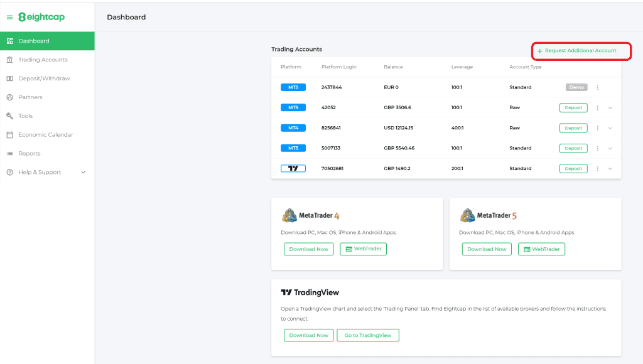Expand account 8256841 row chevron
The height and width of the screenshot is (364, 643).
[x=610, y=128]
